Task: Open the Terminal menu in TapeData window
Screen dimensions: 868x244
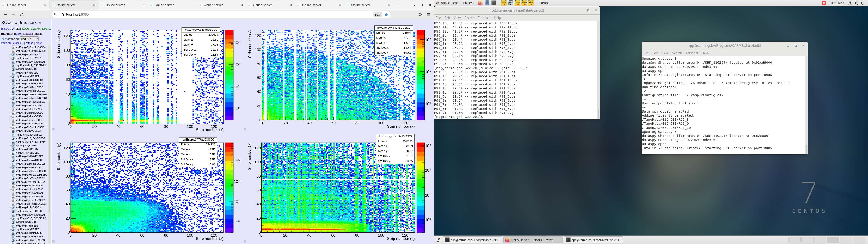Action: (x=484, y=18)
